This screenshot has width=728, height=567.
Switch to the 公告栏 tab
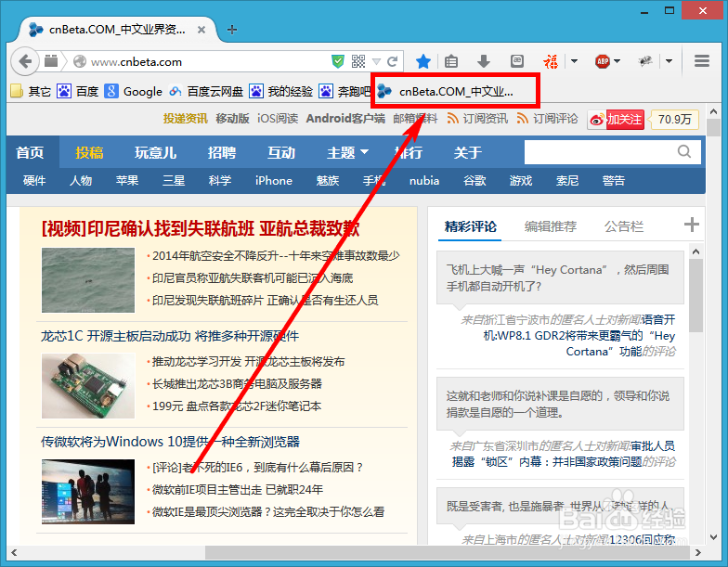[x=624, y=226]
